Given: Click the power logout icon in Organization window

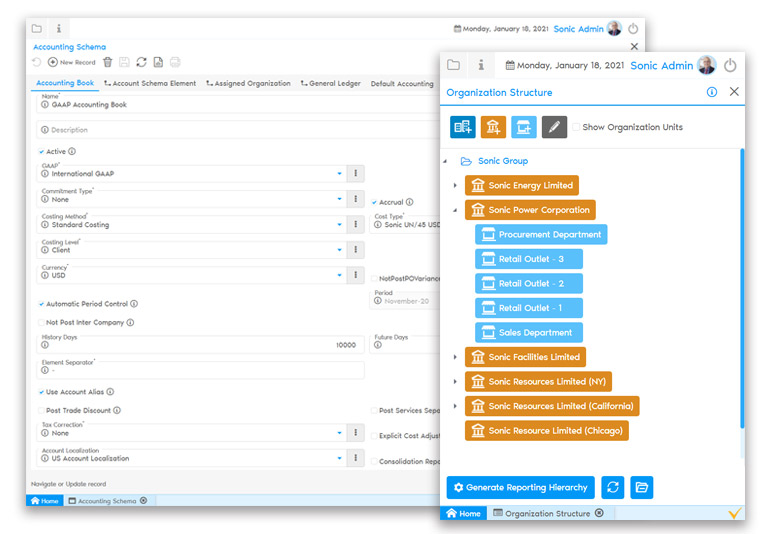Looking at the screenshot, I should click(730, 65).
